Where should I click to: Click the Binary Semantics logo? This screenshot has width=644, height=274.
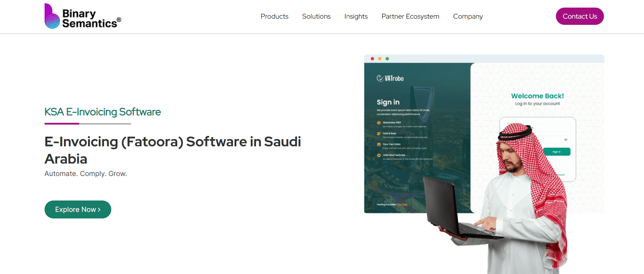[x=83, y=16]
